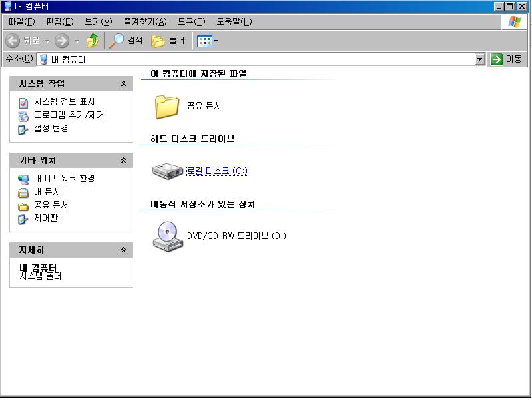The height and width of the screenshot is (415, 532).
Task: Click the 내 문서 sidebar icon
Action: coord(23,193)
